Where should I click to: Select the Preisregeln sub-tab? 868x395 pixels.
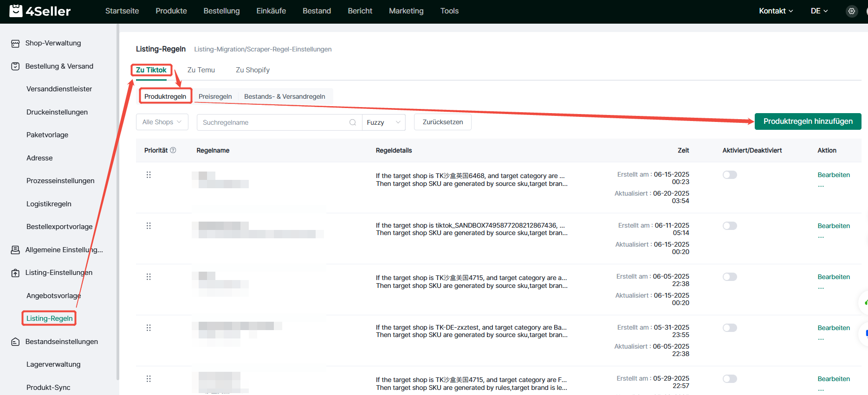click(215, 96)
